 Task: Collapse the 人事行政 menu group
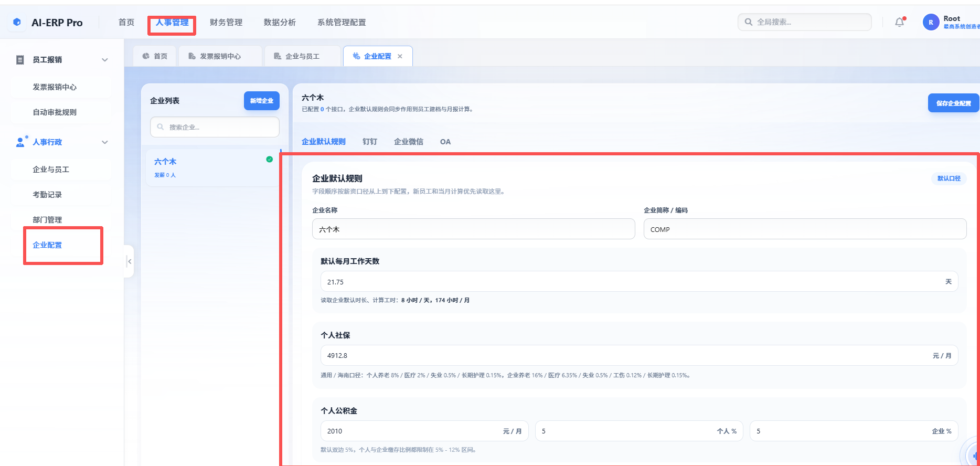point(105,142)
